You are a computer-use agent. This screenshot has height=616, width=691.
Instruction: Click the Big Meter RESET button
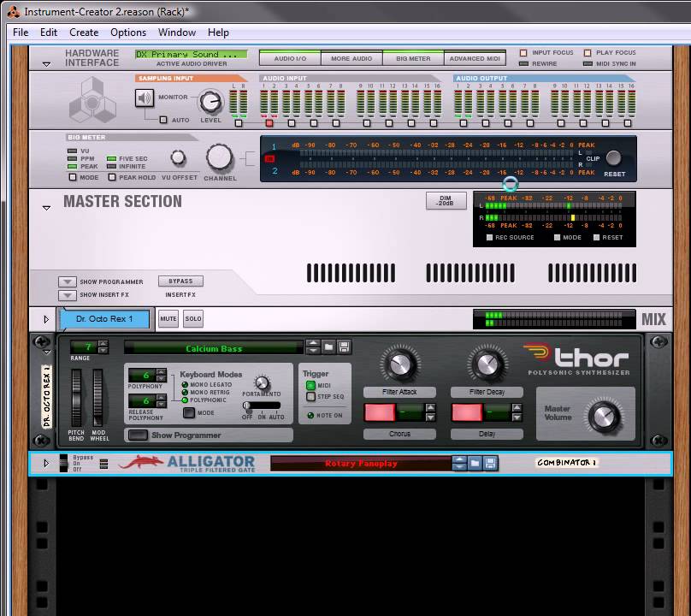click(x=613, y=157)
